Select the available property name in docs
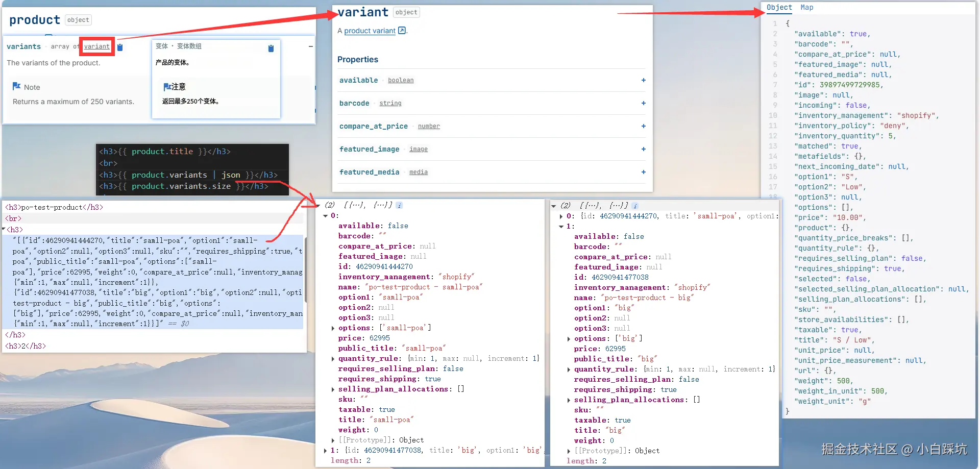 pyautogui.click(x=359, y=80)
